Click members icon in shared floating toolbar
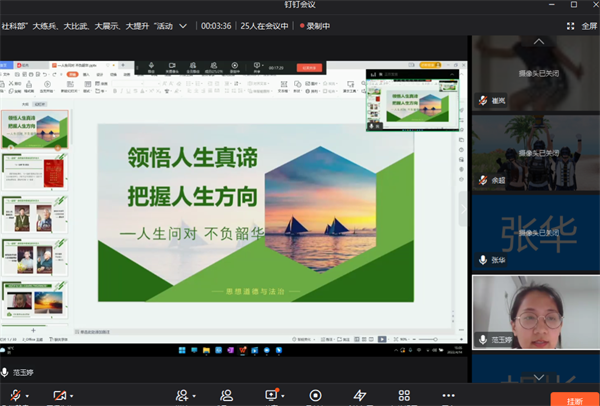 pyautogui.click(x=214, y=67)
